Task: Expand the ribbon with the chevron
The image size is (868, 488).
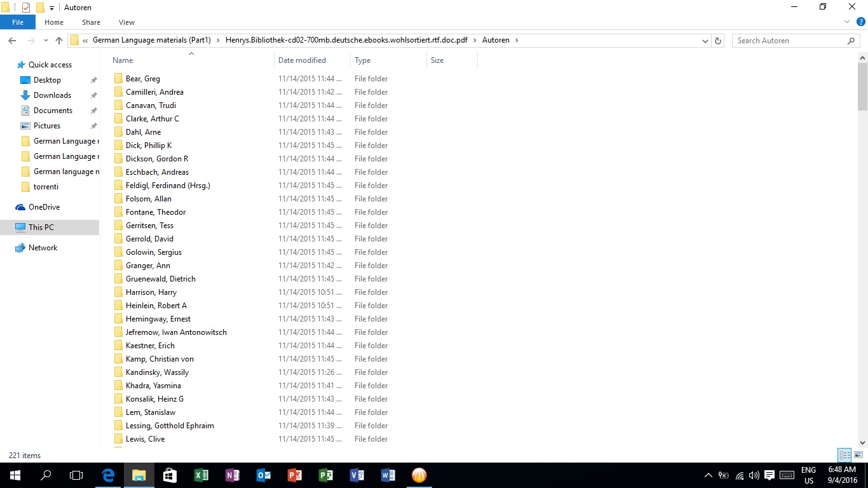Action: pyautogui.click(x=846, y=22)
